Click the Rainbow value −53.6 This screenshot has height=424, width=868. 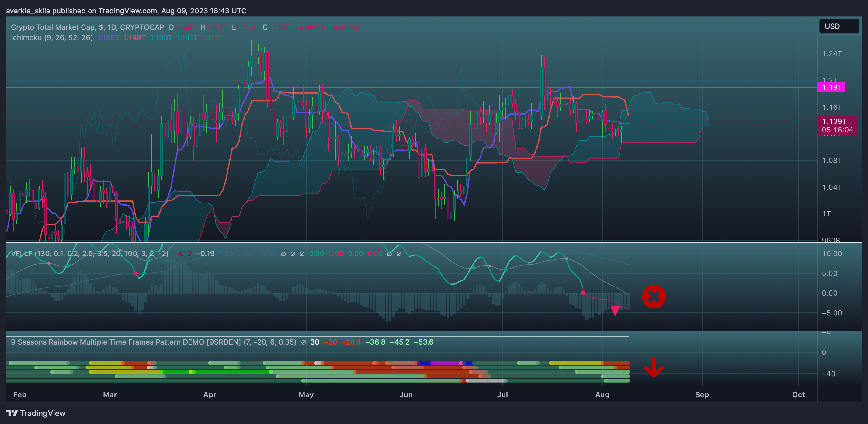tap(424, 342)
